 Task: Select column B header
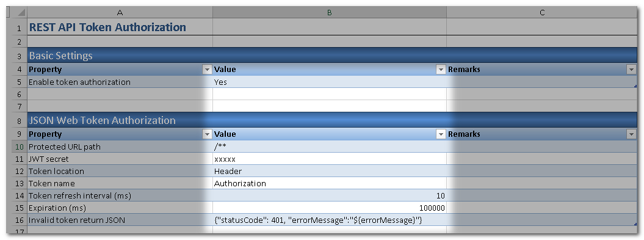[330, 13]
